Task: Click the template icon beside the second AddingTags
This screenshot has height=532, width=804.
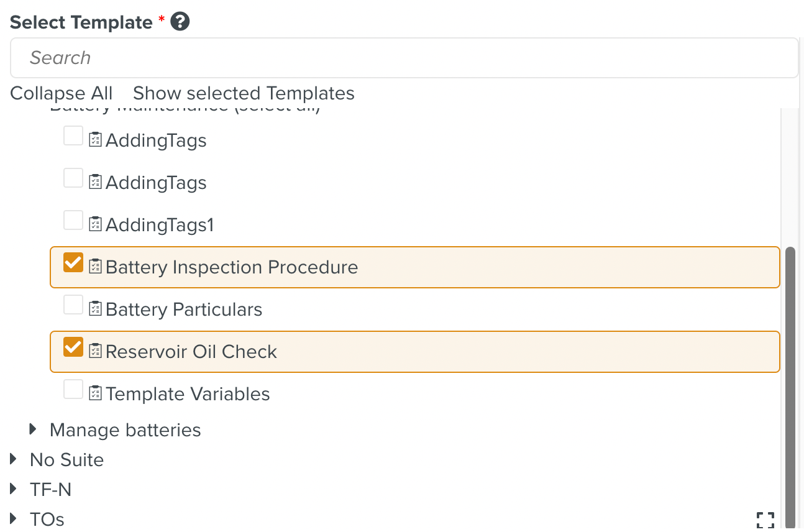Action: 96,182
